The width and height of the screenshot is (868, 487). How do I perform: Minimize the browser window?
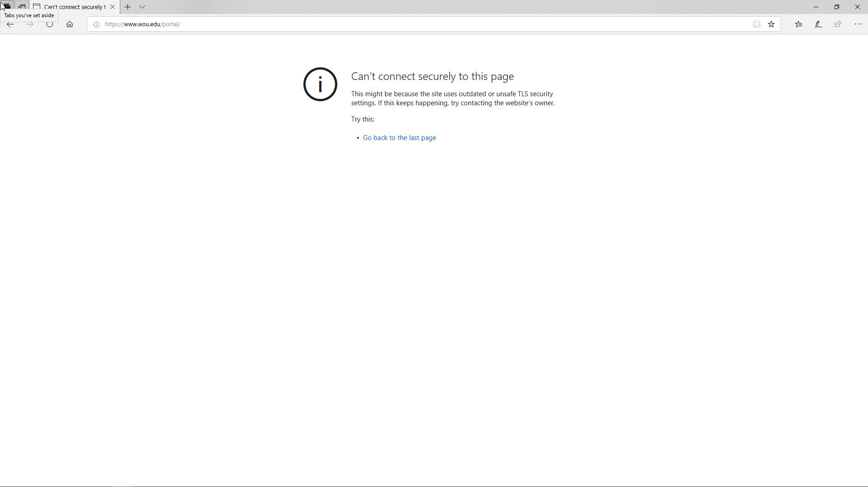(816, 7)
